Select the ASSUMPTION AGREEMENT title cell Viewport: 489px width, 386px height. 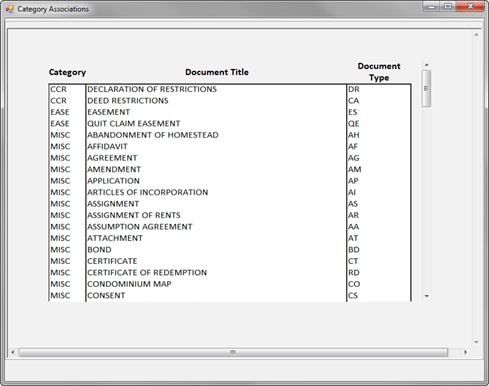pyautogui.click(x=140, y=227)
